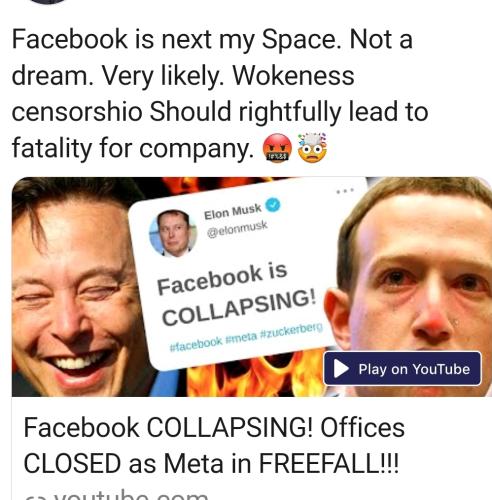Screen dimensions: 492x500
Task: Tap the white play triangle icon
Action: point(341,369)
